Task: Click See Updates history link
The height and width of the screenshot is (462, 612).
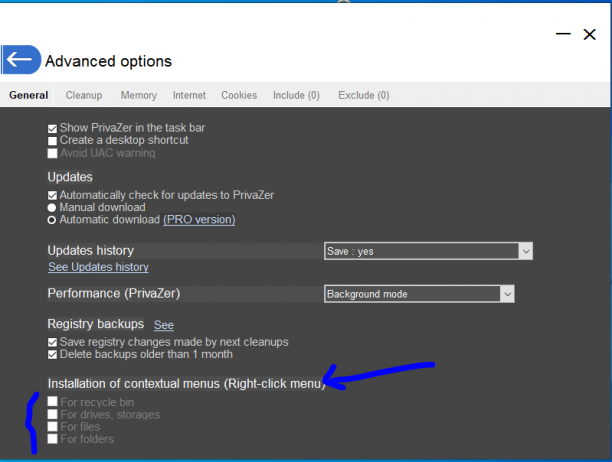Action: tap(98, 267)
